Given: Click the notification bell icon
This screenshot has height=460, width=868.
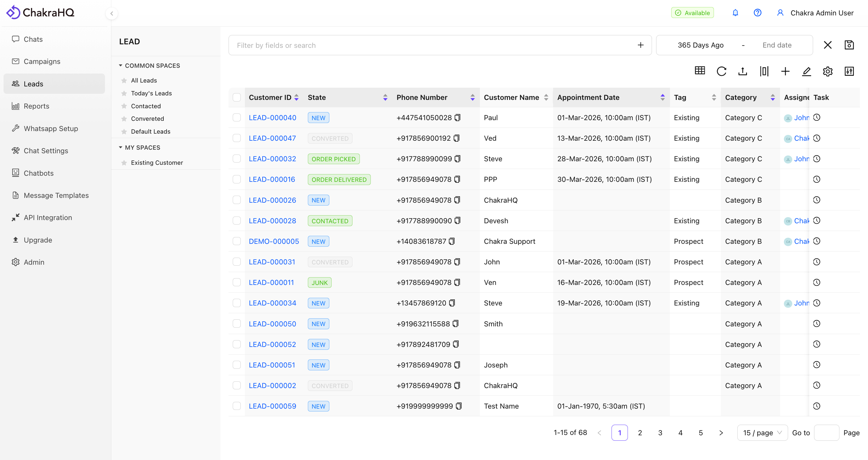Looking at the screenshot, I should coord(735,13).
